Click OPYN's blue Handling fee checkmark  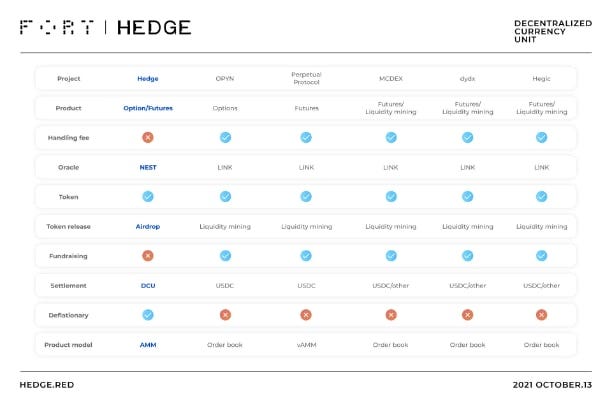pos(225,137)
